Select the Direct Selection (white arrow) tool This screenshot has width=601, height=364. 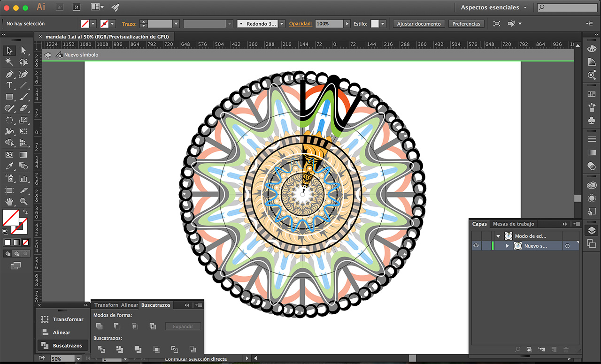click(x=23, y=51)
